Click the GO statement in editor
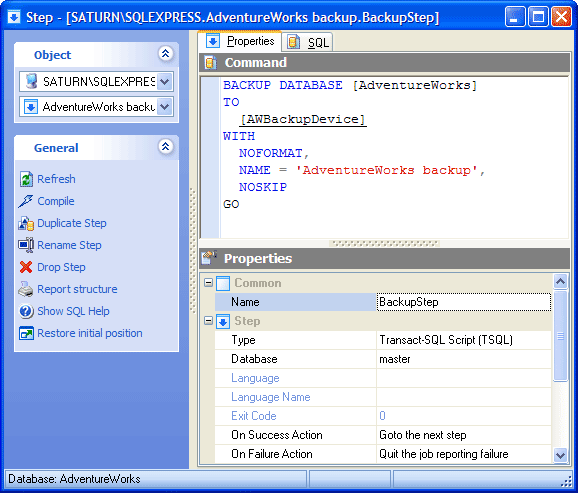Image resolution: width=578 pixels, height=493 pixels. tap(231, 204)
